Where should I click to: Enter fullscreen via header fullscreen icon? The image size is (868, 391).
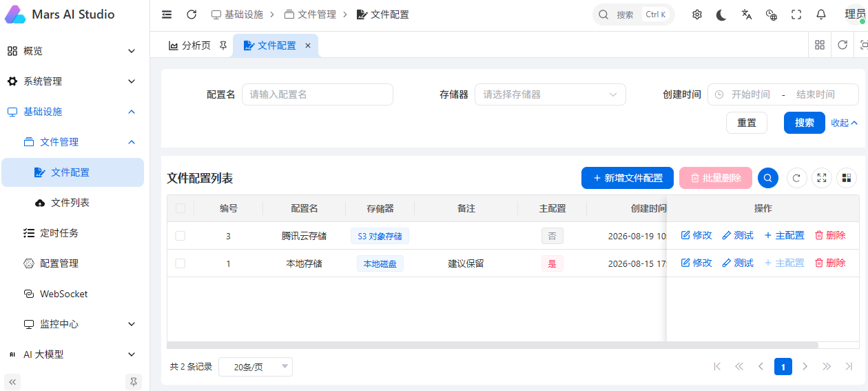[x=796, y=14]
